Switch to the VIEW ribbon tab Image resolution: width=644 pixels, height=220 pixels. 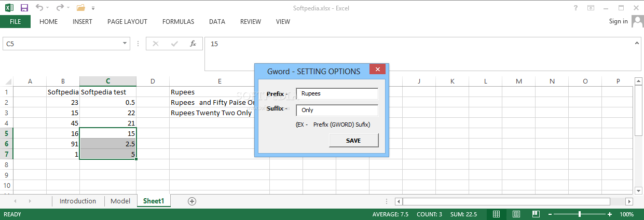coord(283,22)
